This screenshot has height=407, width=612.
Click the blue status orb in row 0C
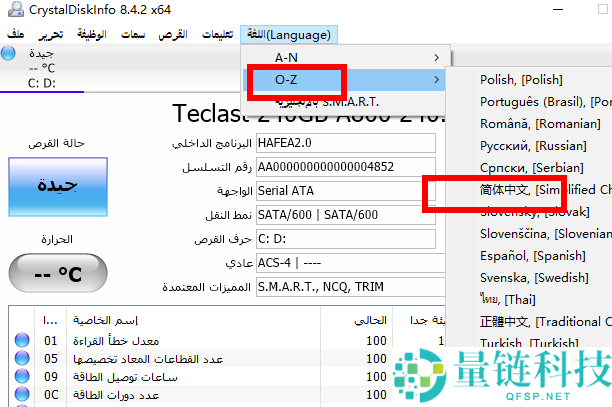click(22, 394)
